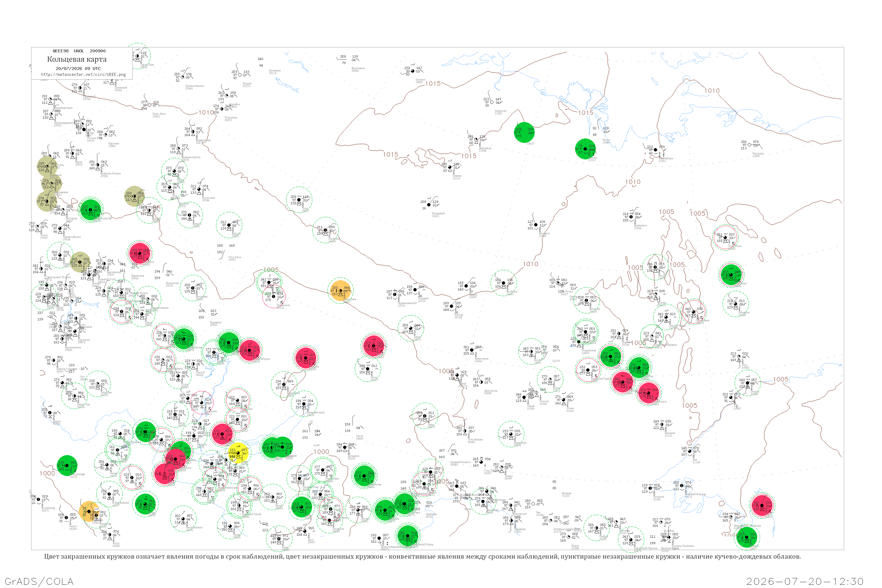Select the 'Hujirt' station name
The height and width of the screenshot is (588, 882).
116,543
